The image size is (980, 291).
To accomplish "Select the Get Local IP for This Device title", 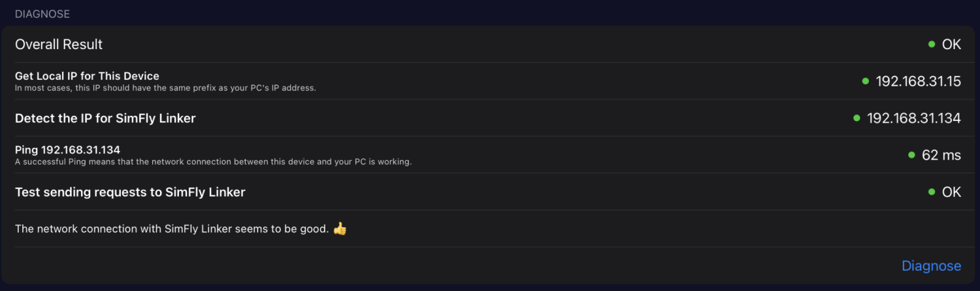I will pos(87,76).
